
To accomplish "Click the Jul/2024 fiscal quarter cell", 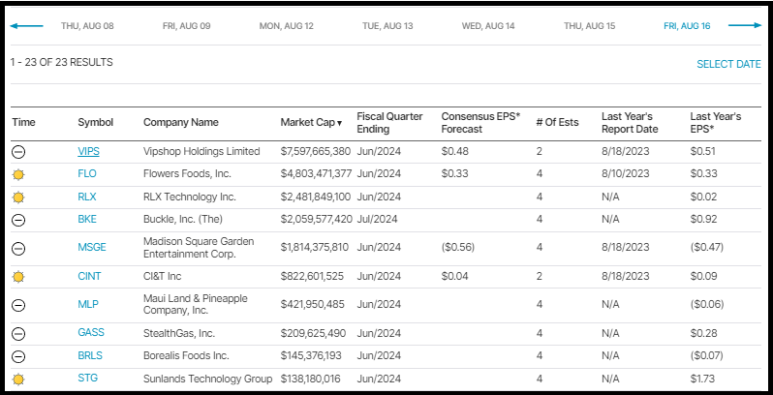I will [x=377, y=219].
